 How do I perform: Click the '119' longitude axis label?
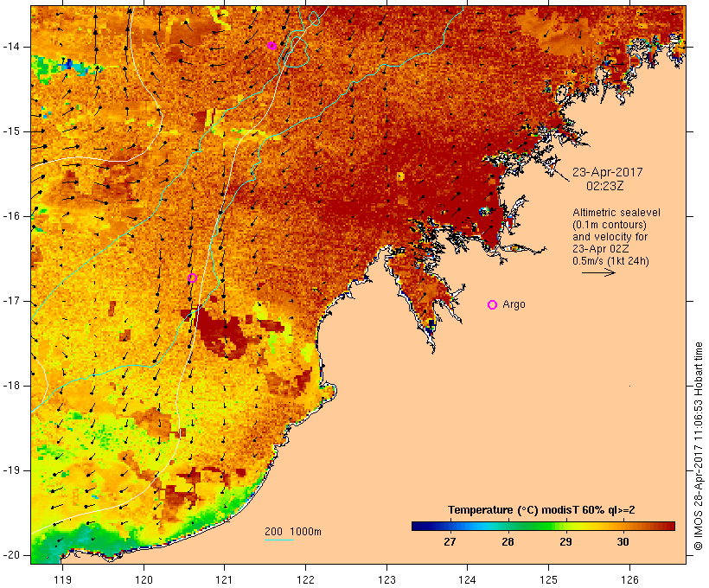point(62,579)
